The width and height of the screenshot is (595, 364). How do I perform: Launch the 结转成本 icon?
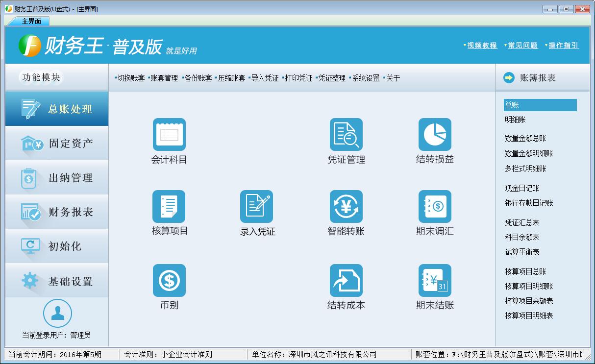click(346, 281)
